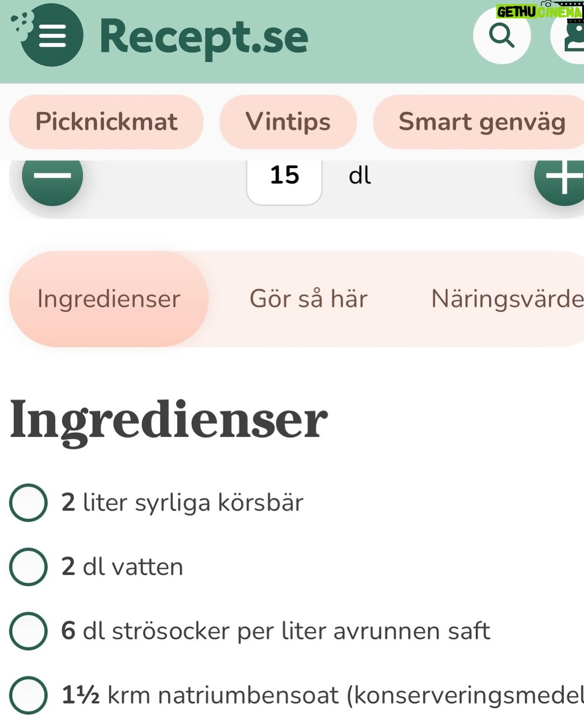
Task: Switch to the Gör så här tab
Action: click(309, 299)
